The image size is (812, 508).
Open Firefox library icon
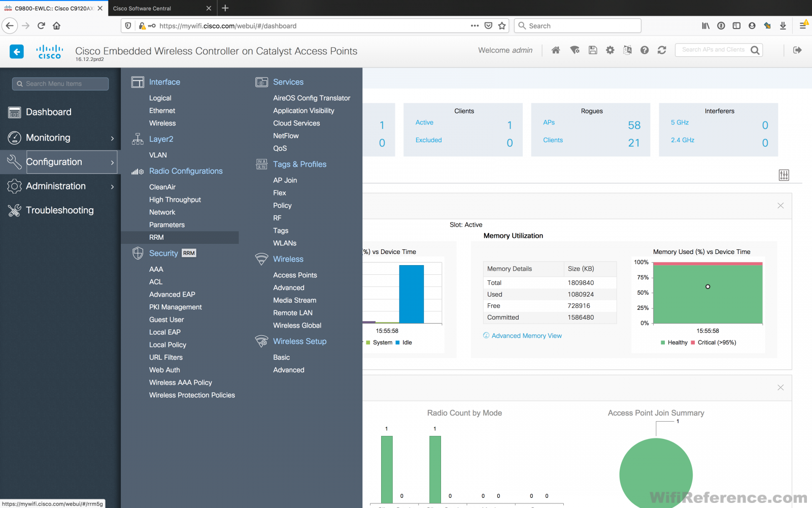pos(705,25)
